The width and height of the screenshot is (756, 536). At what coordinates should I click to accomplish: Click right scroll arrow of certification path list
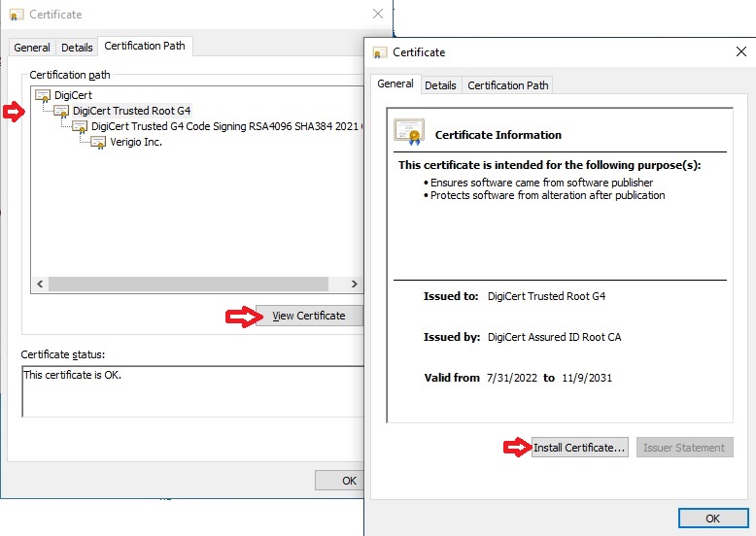[x=355, y=285]
